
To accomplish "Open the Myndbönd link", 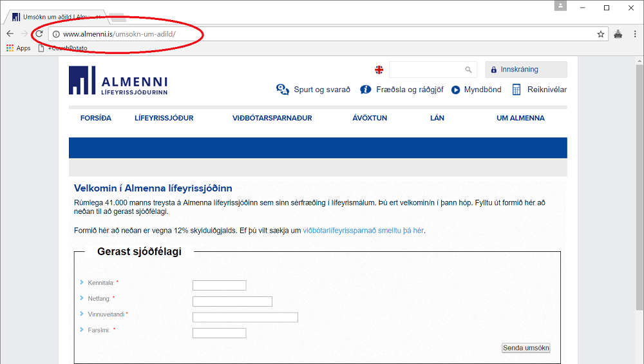I will click(482, 90).
